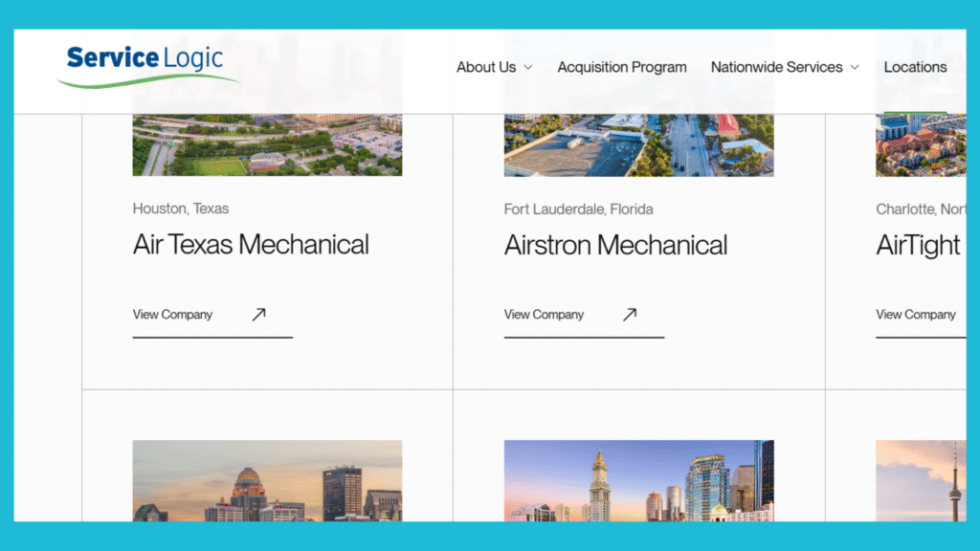This screenshot has width=980, height=551.
Task: Expand the About Us chevron
Action: point(528,68)
